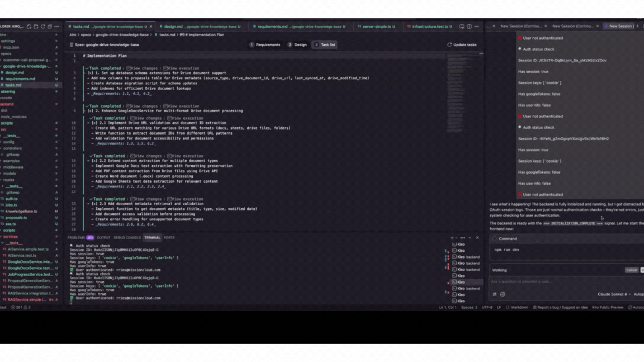This screenshot has width=644, height=362.
Task: Click the split editor icon
Action: [469, 26]
